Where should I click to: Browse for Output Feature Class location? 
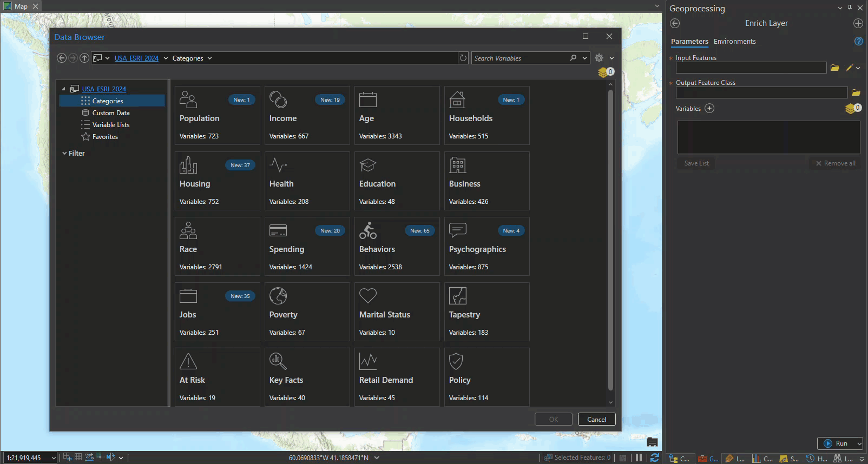click(856, 92)
